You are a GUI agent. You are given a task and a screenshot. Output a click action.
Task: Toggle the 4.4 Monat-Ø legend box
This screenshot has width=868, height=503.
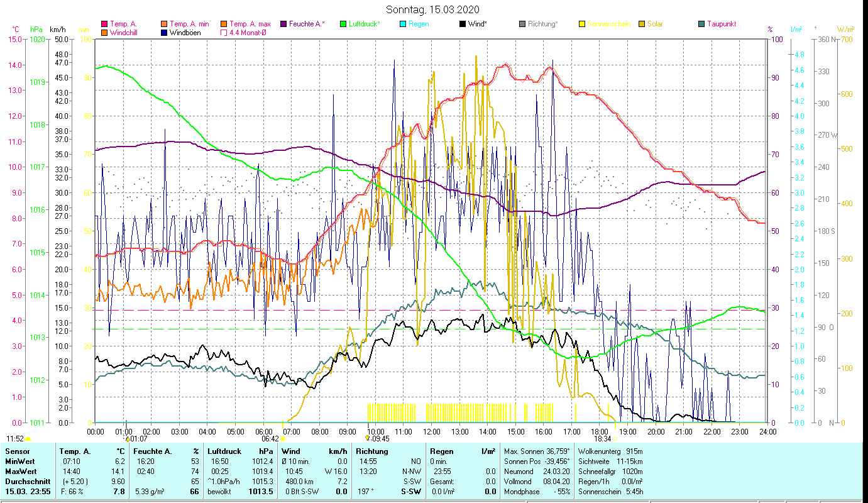coord(224,33)
